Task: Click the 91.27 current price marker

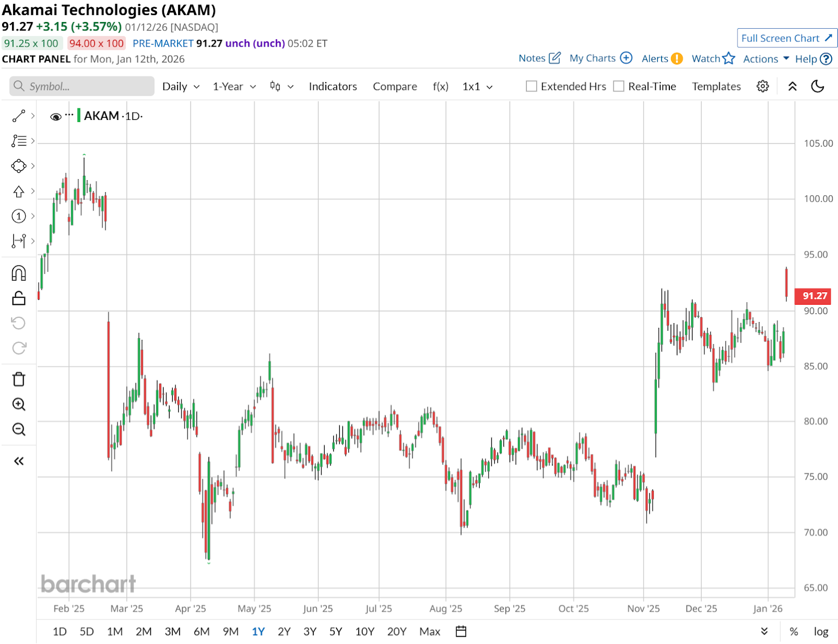Action: [813, 296]
